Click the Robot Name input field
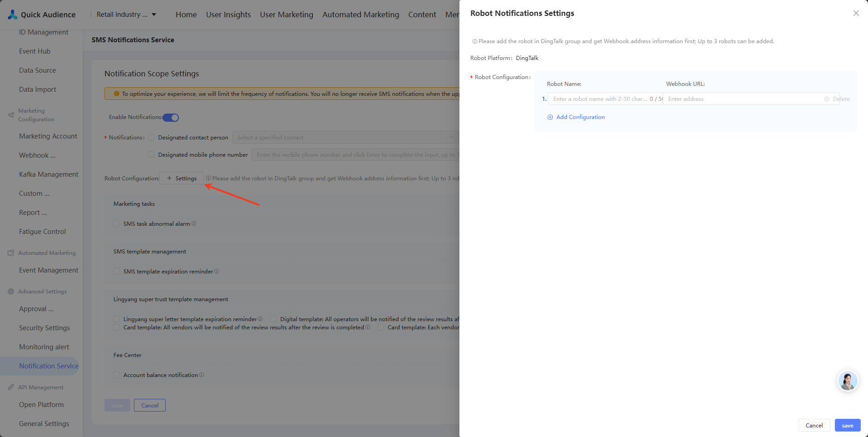 pos(606,99)
